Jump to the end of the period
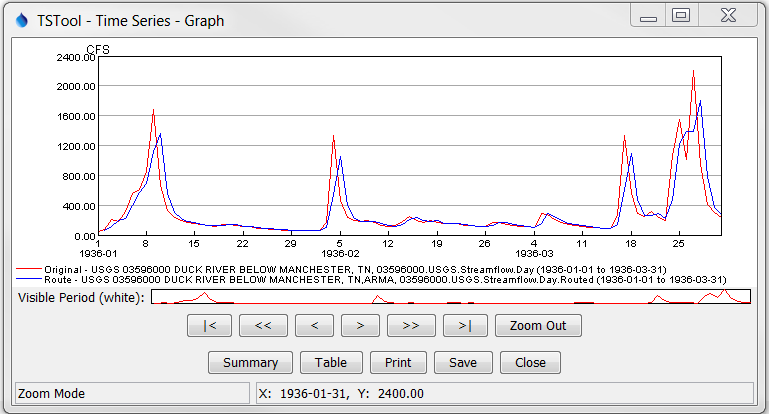Image resolution: width=769 pixels, height=414 pixels. coord(464,325)
